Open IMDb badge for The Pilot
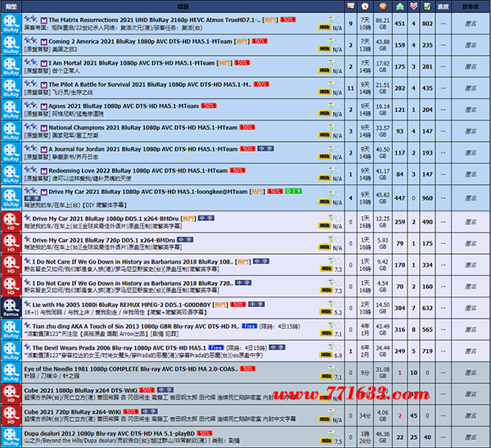This screenshot has width=491, height=448. 324,92
